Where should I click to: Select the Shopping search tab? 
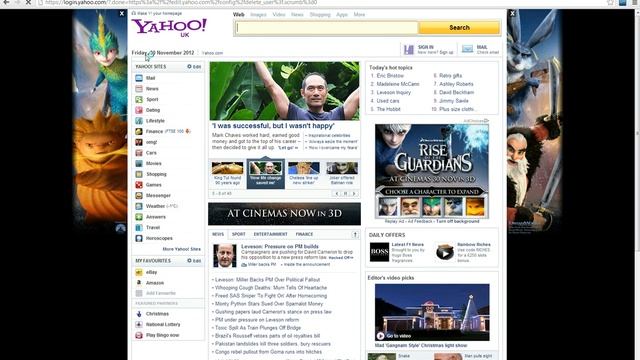320,15
